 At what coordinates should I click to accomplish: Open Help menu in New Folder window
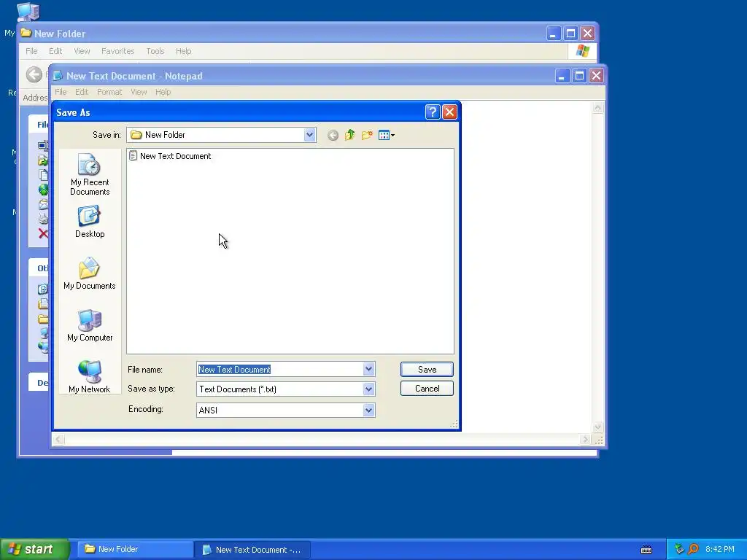(183, 51)
